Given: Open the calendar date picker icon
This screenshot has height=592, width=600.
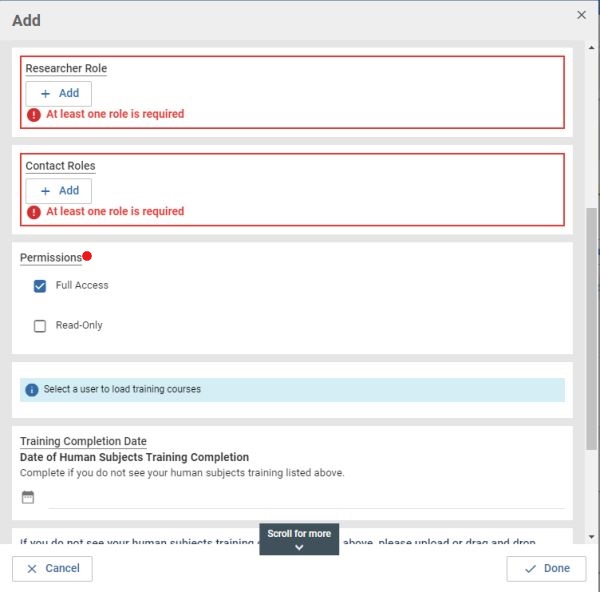Looking at the screenshot, I should click(28, 497).
